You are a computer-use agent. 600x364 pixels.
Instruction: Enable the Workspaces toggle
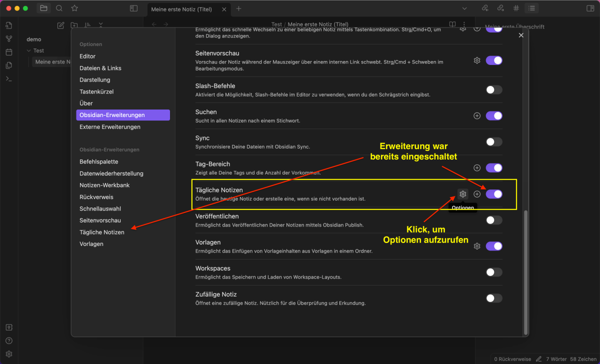(494, 272)
